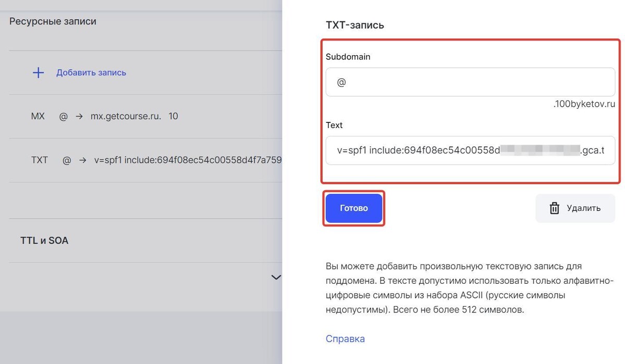Click the blue plus icon for adding record

tap(38, 72)
